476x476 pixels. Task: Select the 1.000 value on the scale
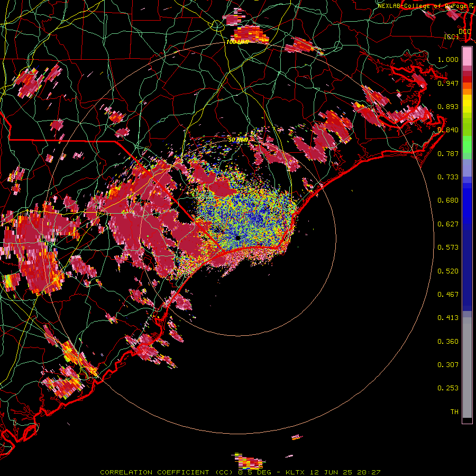click(x=448, y=59)
